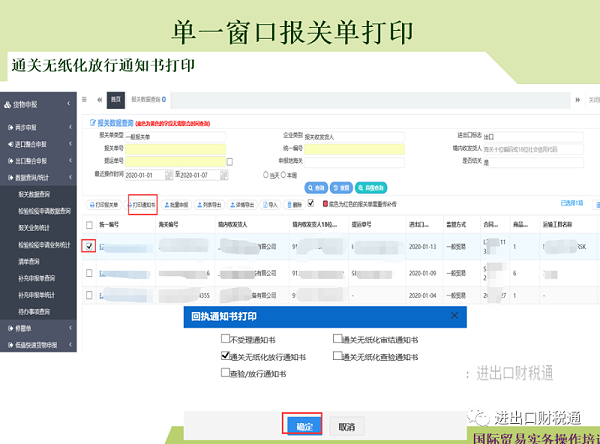Click the blue 查询 search button
The image size is (600, 444).
click(x=316, y=188)
